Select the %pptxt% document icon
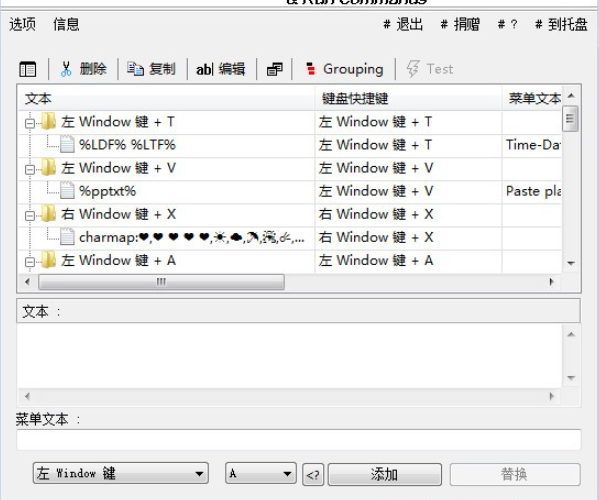The width and height of the screenshot is (599, 500). (x=67, y=191)
